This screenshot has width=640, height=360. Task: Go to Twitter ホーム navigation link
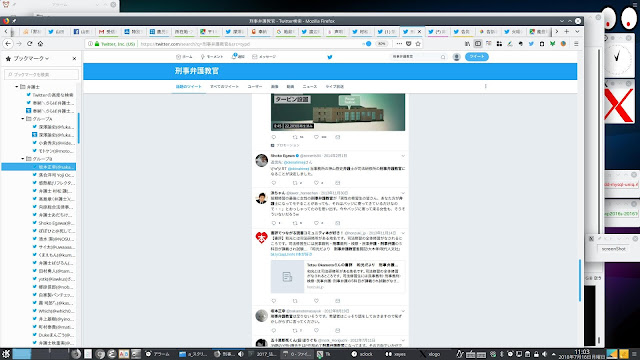[184, 57]
